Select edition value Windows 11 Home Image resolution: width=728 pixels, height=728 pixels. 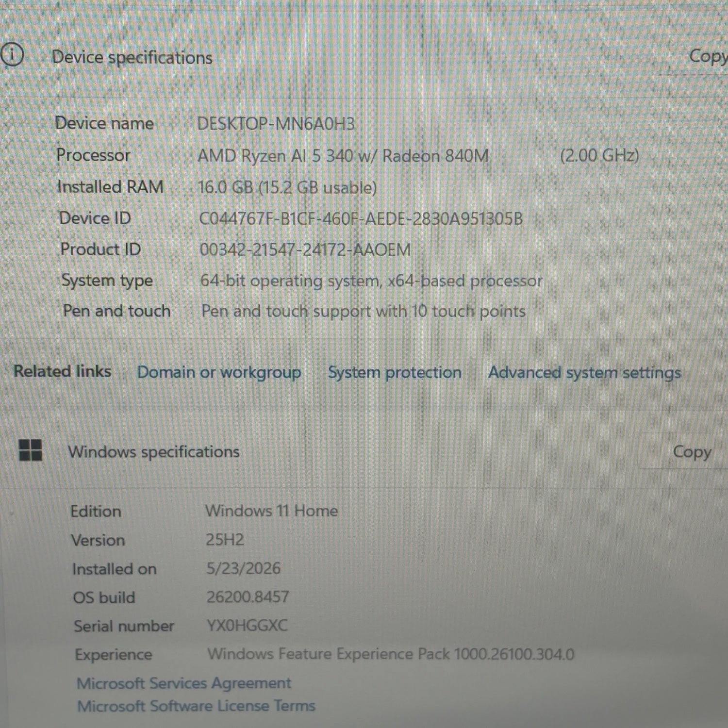pos(271,511)
